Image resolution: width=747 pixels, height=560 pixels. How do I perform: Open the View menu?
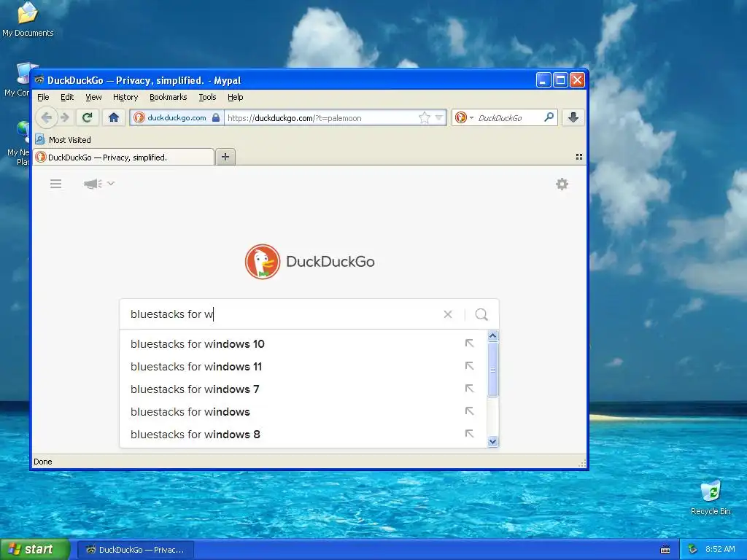(93, 97)
